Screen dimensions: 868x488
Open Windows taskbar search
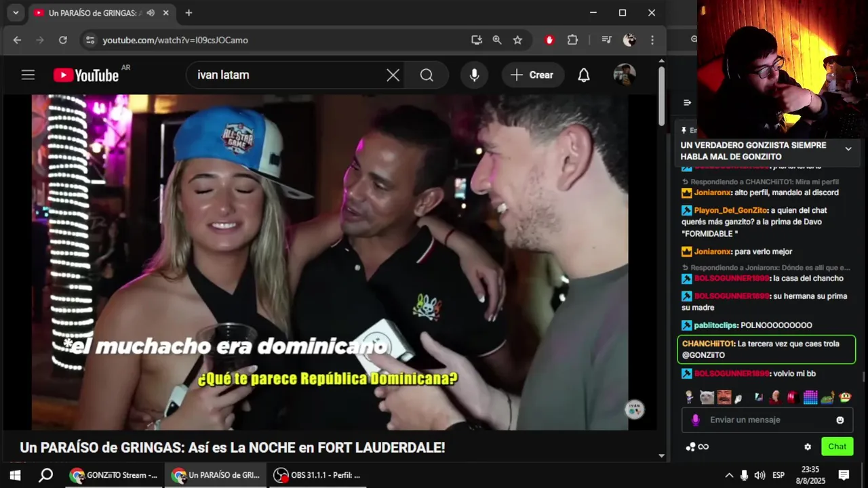tap(45, 475)
